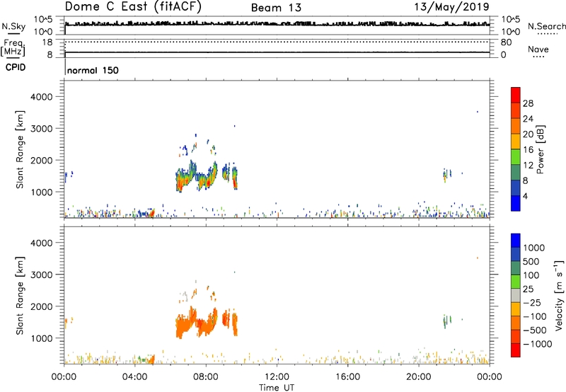Click the '4000' tick in the power panel
The image size is (566, 392).
(x=41, y=97)
